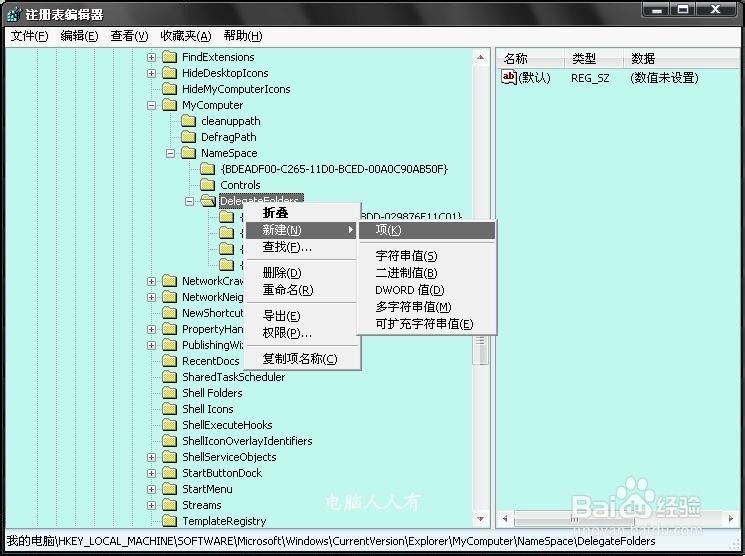Select 新建(N) in the context menu
745x556 pixels.
coord(301,230)
